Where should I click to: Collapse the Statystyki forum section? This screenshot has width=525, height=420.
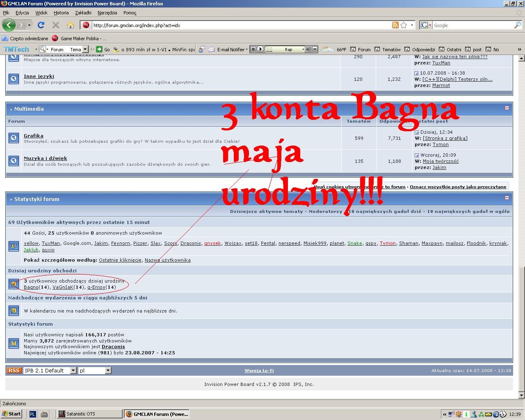507,198
